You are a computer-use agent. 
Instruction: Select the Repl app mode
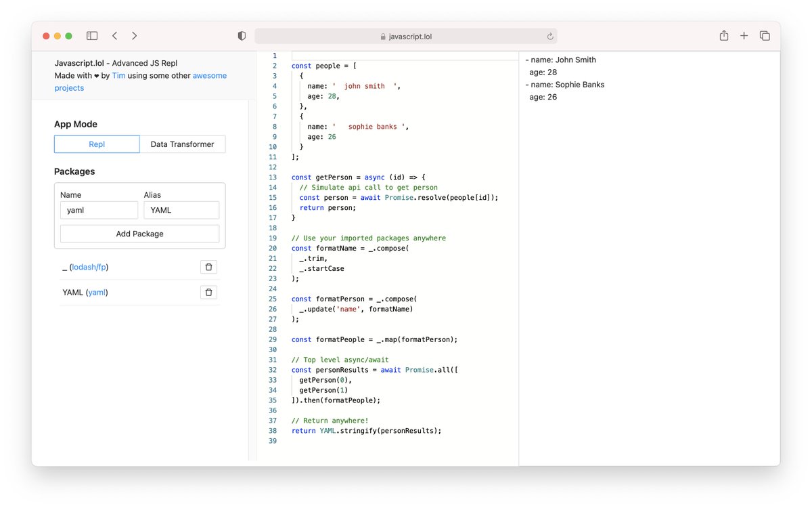pos(97,144)
